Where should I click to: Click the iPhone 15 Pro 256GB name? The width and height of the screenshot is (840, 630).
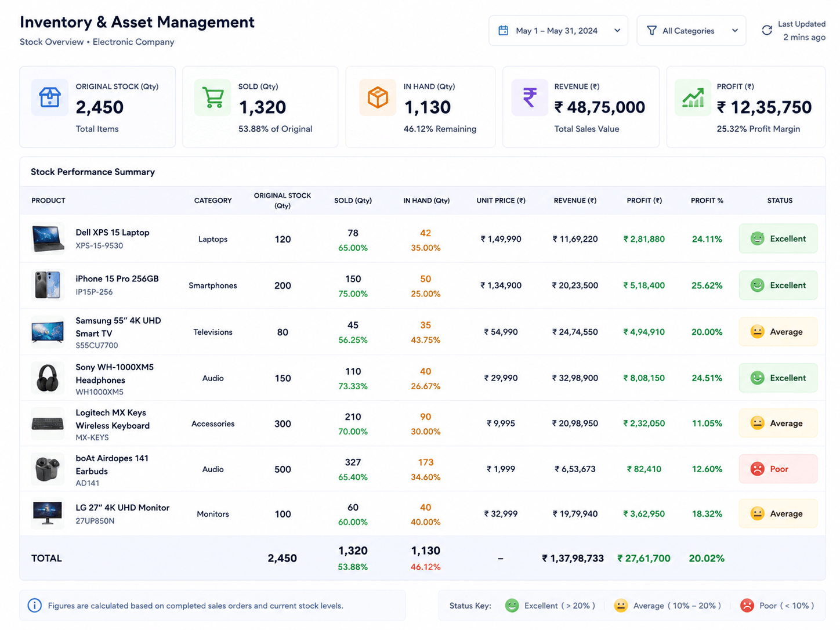(x=117, y=278)
